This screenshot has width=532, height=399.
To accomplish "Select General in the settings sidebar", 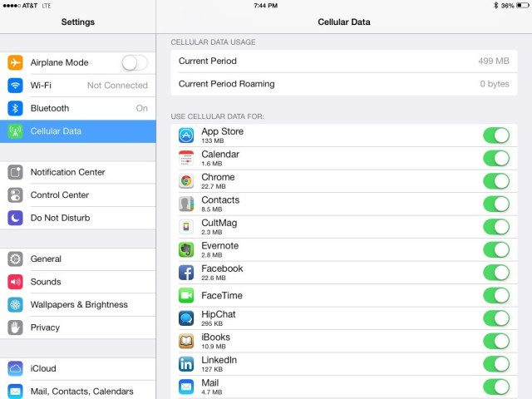I will click(78, 259).
